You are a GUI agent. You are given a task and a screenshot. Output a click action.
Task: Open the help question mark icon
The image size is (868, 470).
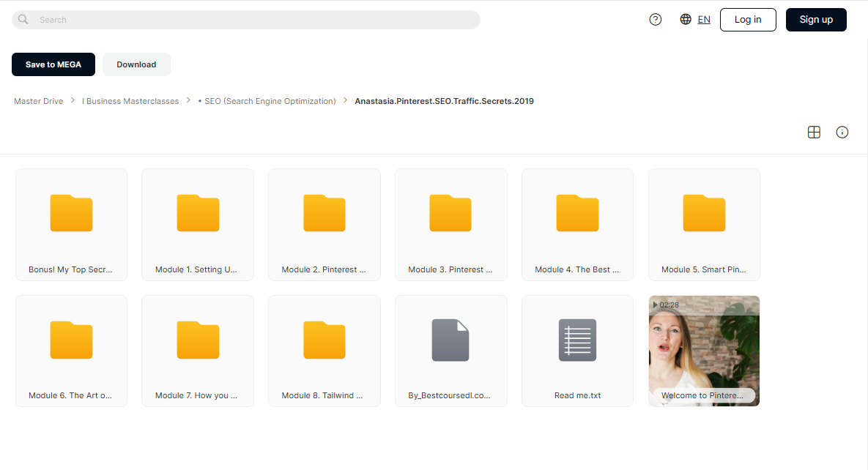656,19
